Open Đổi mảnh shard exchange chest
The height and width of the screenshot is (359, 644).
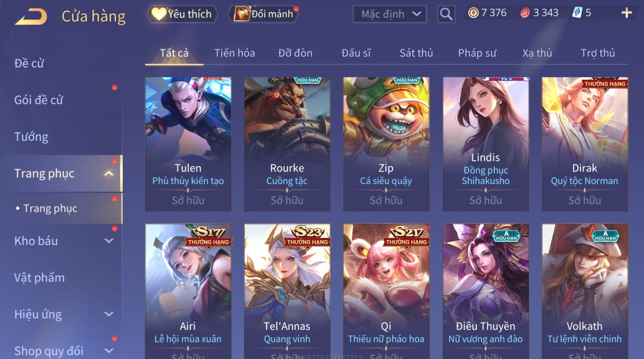click(265, 14)
